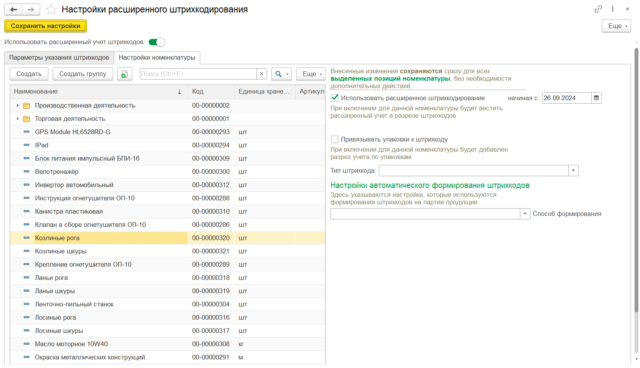This screenshot has width=640, height=368.
Task: Go forward with the right arrow button
Action: [31, 9]
